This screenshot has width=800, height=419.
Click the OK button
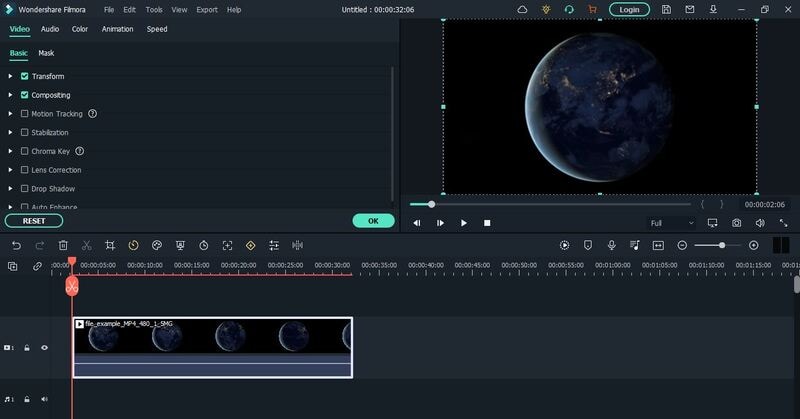pyautogui.click(x=373, y=221)
